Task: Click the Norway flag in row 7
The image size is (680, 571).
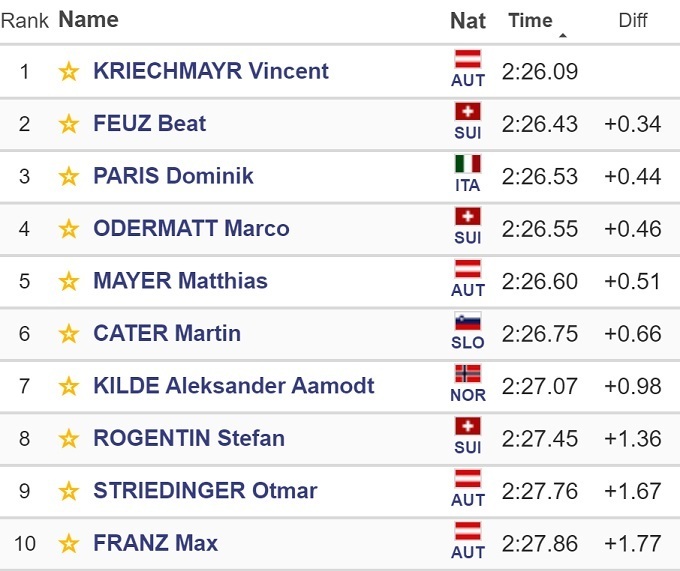Action: click(468, 374)
